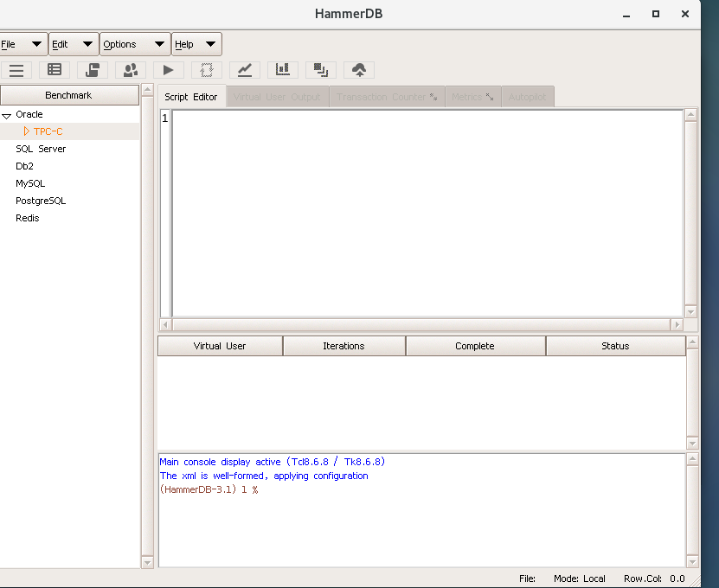The height and width of the screenshot is (588, 719).
Task: Click the scroll-shaped driver script icon
Action: point(93,70)
